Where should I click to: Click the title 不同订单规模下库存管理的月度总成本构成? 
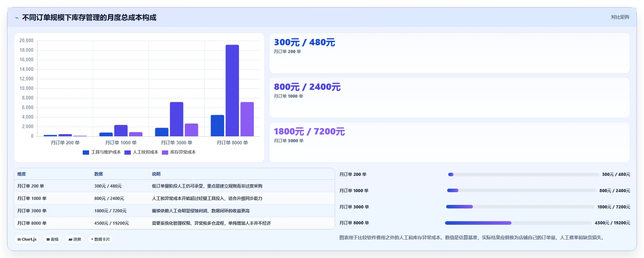89,18
